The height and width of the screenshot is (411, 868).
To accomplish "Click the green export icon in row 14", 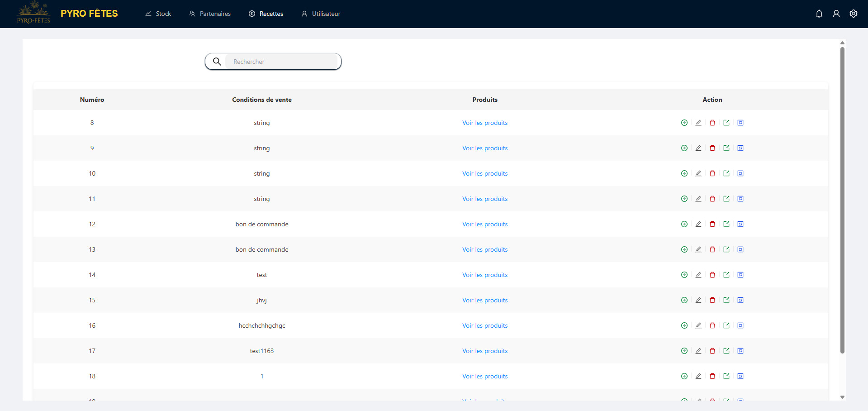I will click(x=726, y=275).
